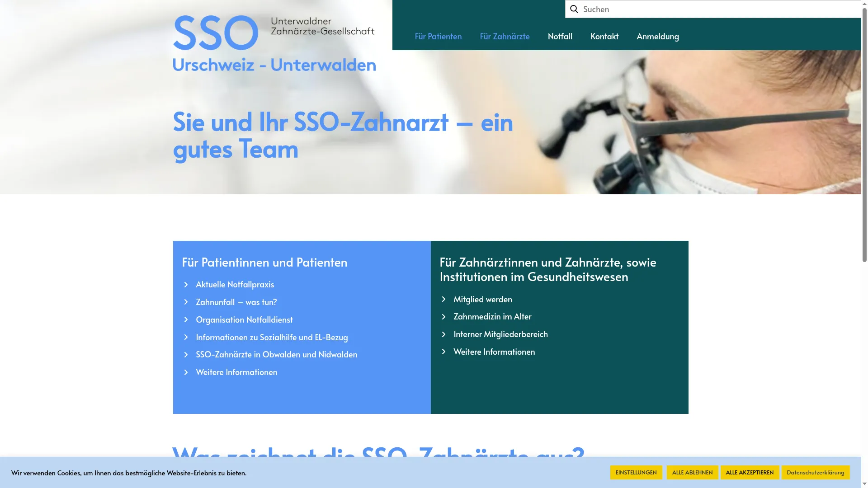Viewport: 868px width, 488px height.
Task: Open the Für Zahnärzte menu
Action: 505,36
